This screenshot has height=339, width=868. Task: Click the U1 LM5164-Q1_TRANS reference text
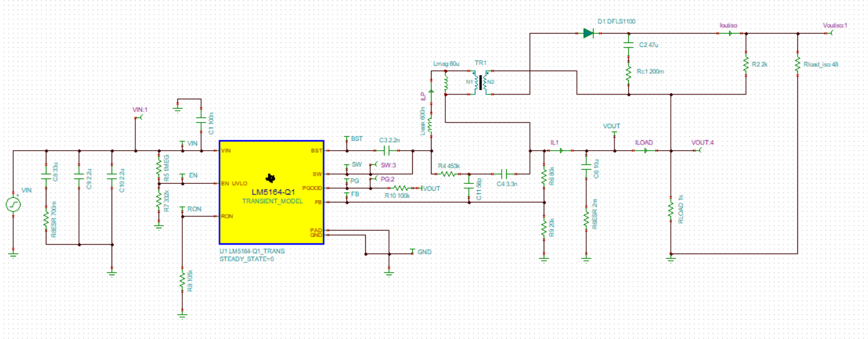click(x=252, y=251)
